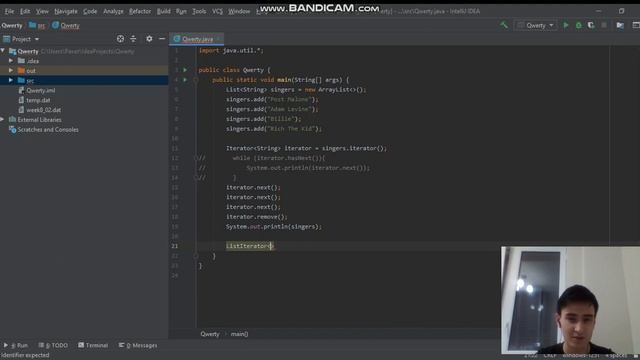Open the Refactor menu

click(140, 11)
